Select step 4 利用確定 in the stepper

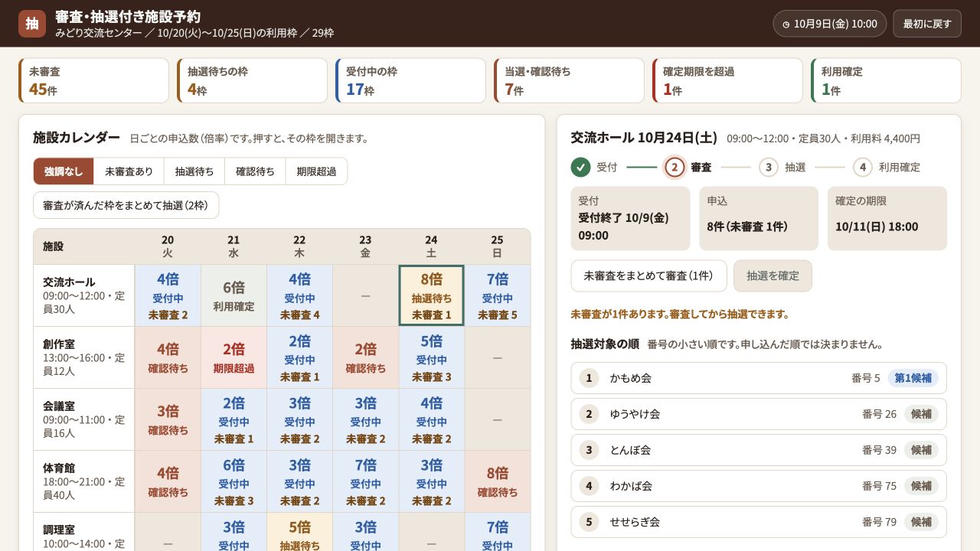pyautogui.click(x=863, y=167)
